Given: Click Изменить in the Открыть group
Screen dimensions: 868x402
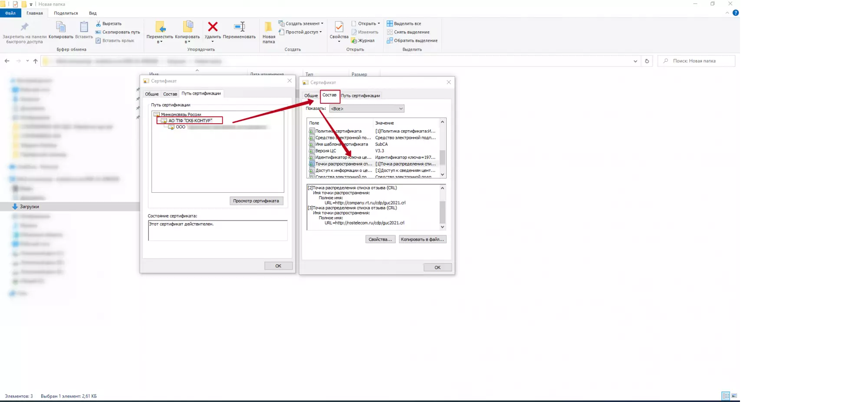Looking at the screenshot, I should pyautogui.click(x=365, y=32).
